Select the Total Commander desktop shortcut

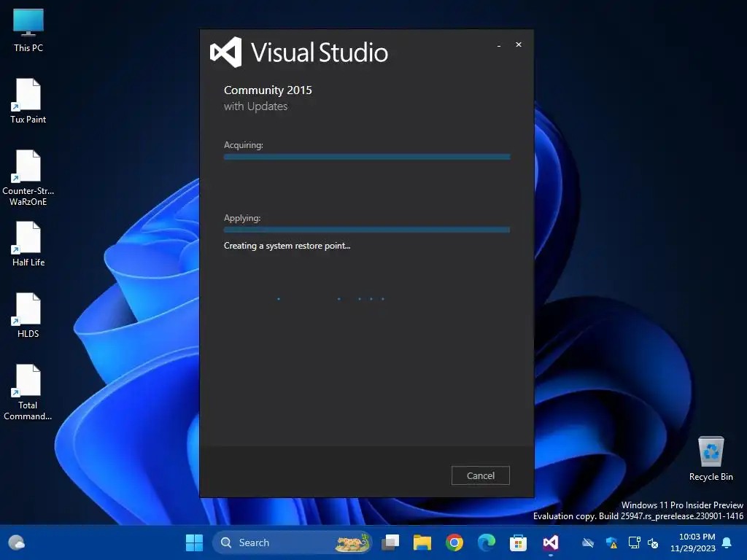tap(28, 392)
